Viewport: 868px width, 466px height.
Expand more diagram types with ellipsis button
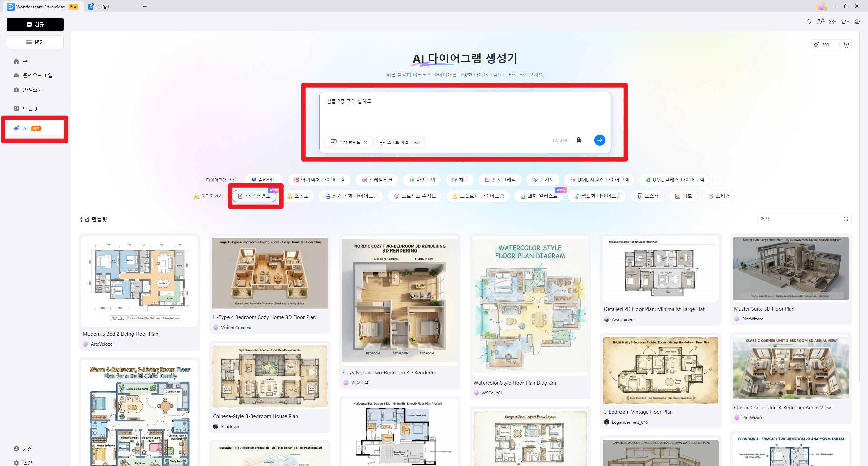(718, 180)
